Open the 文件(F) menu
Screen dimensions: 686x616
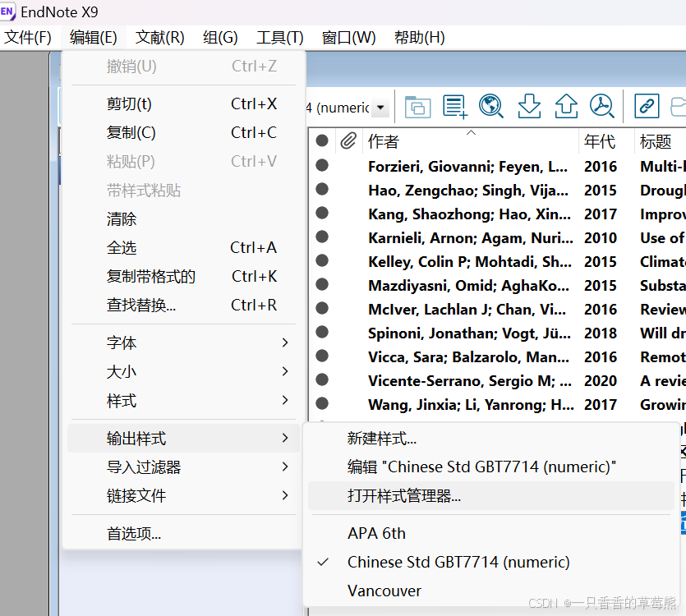(x=28, y=38)
